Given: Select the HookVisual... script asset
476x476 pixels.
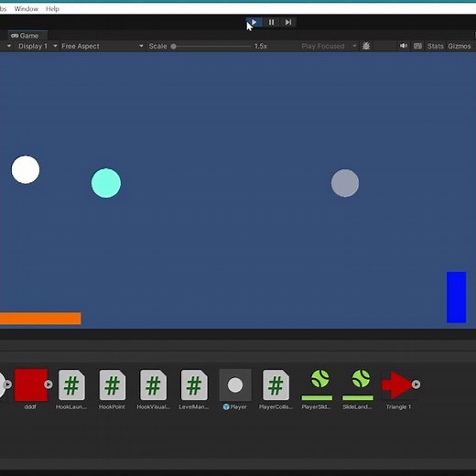Looking at the screenshot, I should (153, 385).
